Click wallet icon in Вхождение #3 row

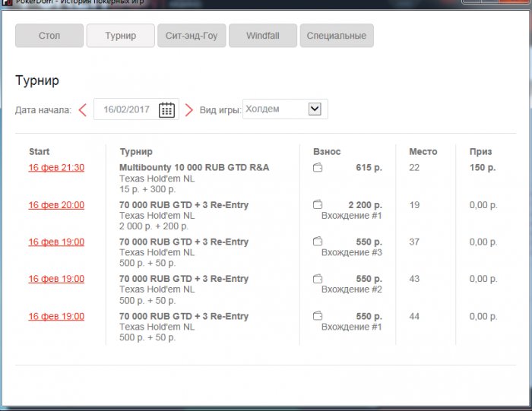(x=318, y=242)
